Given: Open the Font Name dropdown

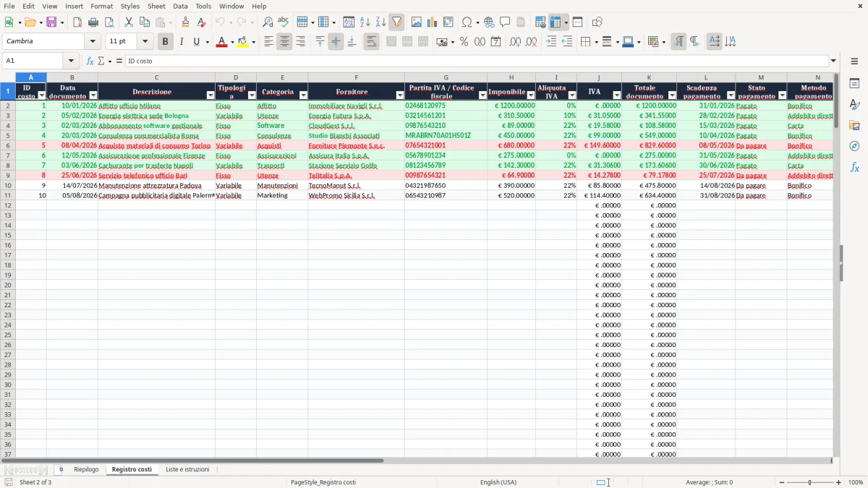Looking at the screenshot, I should tap(93, 41).
